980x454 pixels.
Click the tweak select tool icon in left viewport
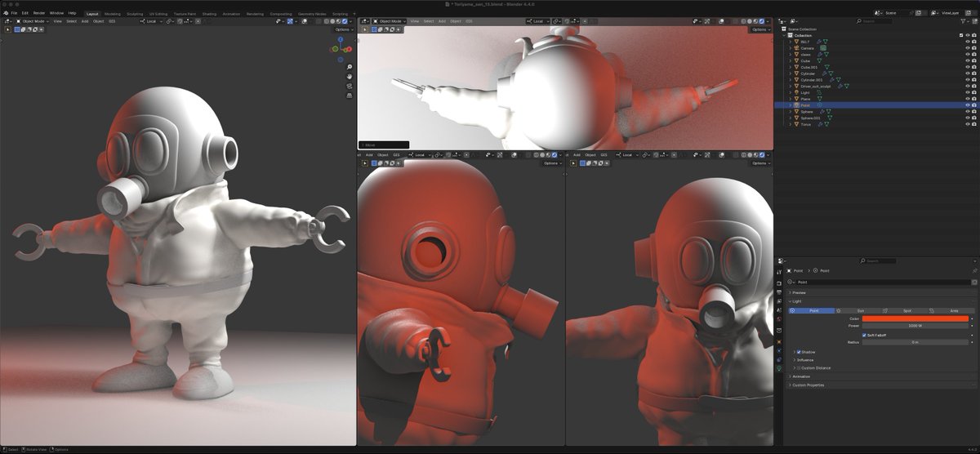[7, 29]
